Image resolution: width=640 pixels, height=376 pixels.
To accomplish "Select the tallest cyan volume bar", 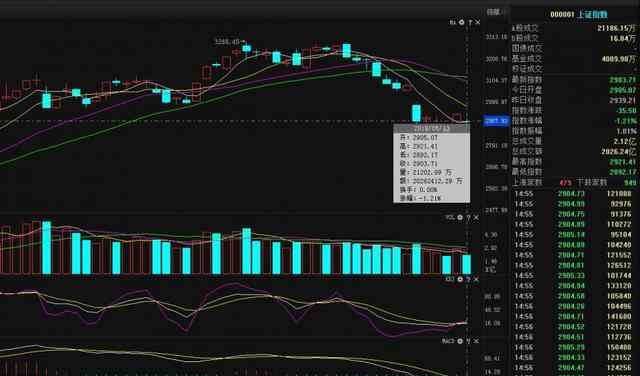I will [47, 247].
